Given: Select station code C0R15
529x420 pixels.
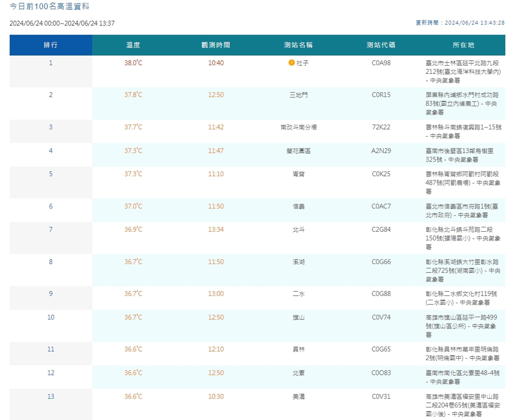Looking at the screenshot, I should tap(381, 95).
